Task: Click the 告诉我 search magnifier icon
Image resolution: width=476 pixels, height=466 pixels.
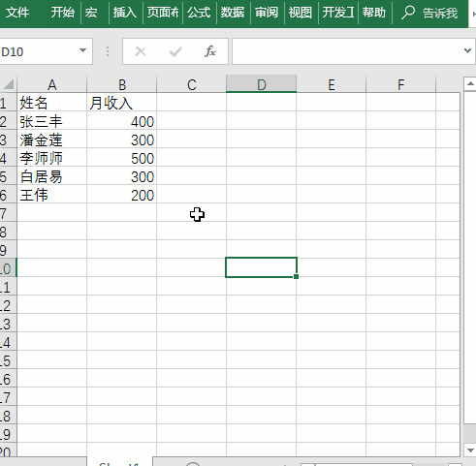Action: tap(408, 13)
